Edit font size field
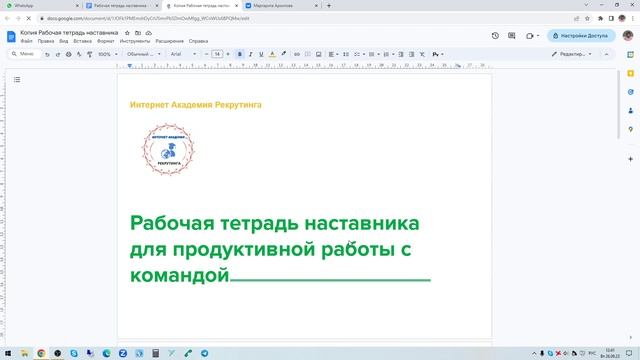 (x=217, y=54)
